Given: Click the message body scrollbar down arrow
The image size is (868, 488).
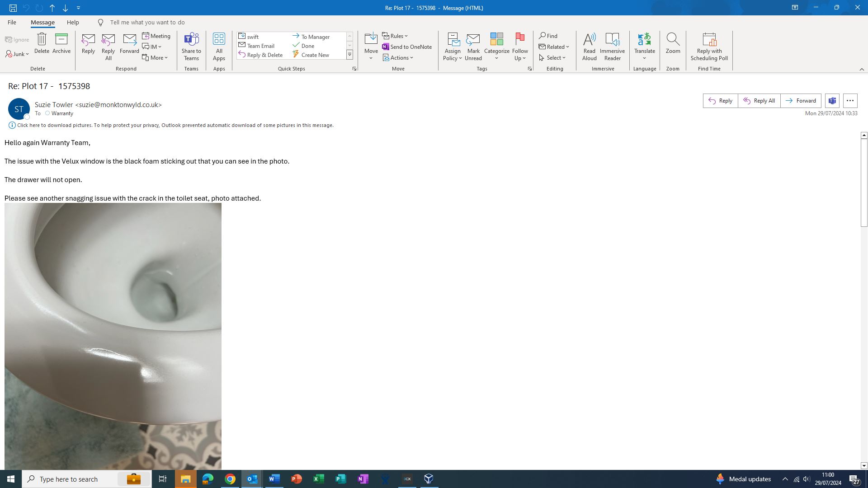Looking at the screenshot, I should pos(863,465).
